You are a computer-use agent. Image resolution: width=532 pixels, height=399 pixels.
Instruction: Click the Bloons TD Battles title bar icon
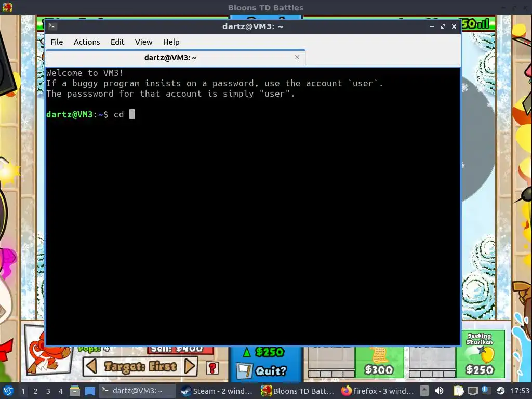pyautogui.click(x=7, y=7)
